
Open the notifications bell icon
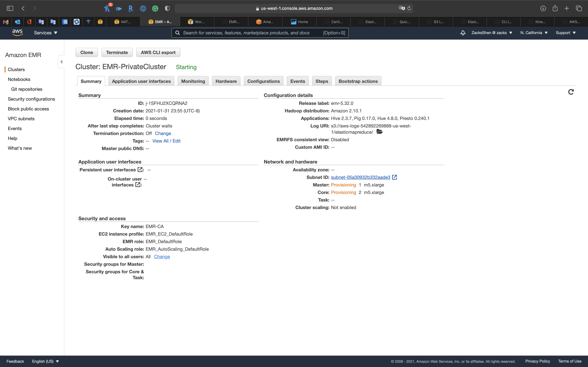[463, 33]
